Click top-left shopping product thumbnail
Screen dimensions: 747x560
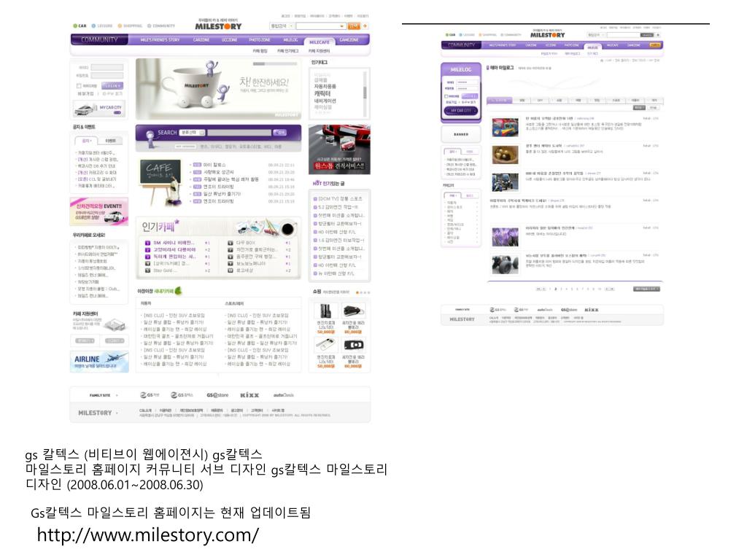tap(326, 311)
